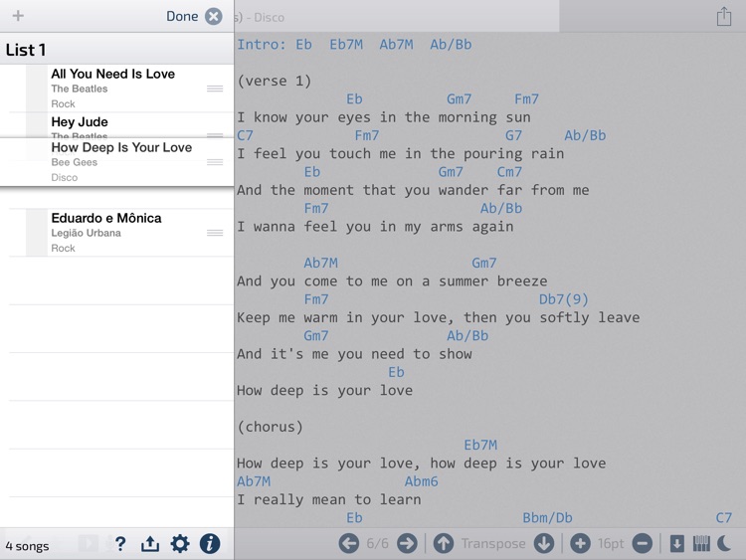Tap the (chorus) section label

click(271, 427)
